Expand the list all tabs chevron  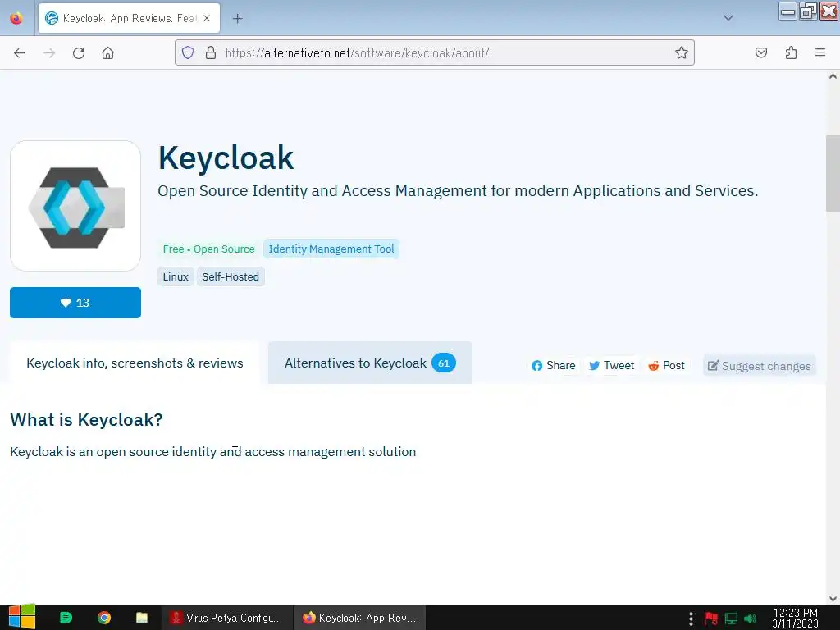click(x=728, y=18)
